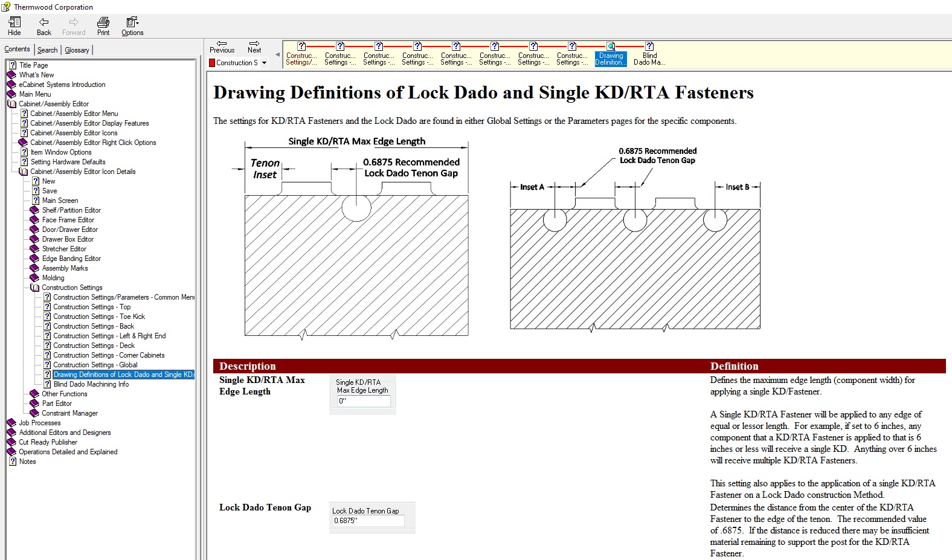Viewport: 952px width, 560px height.
Task: Expand the Job Processes book
Action: pos(11,423)
